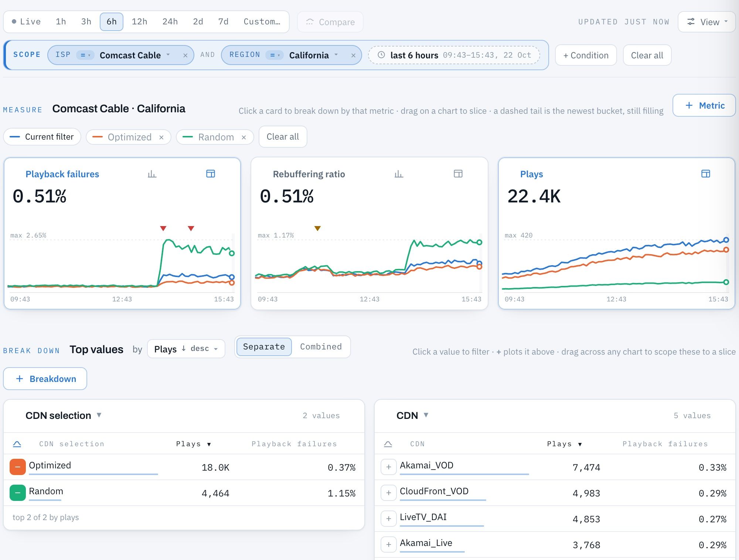739x560 pixels.
Task: Toggle the Current filter series chip
Action: pos(42,137)
